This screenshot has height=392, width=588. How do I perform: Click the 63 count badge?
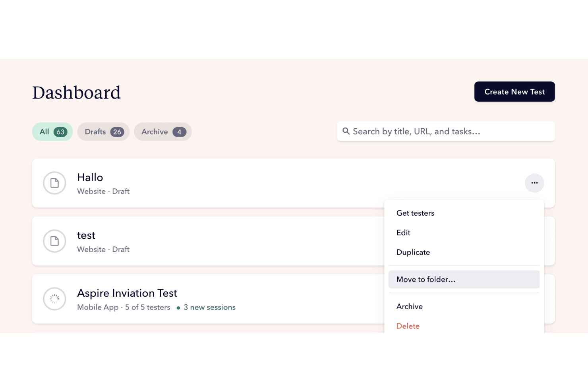pos(60,132)
